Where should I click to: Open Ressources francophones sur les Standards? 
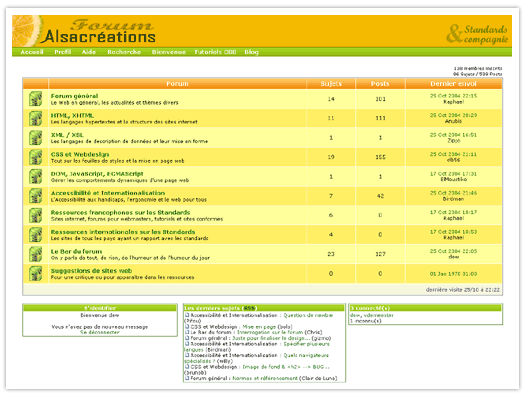pyautogui.click(x=121, y=213)
